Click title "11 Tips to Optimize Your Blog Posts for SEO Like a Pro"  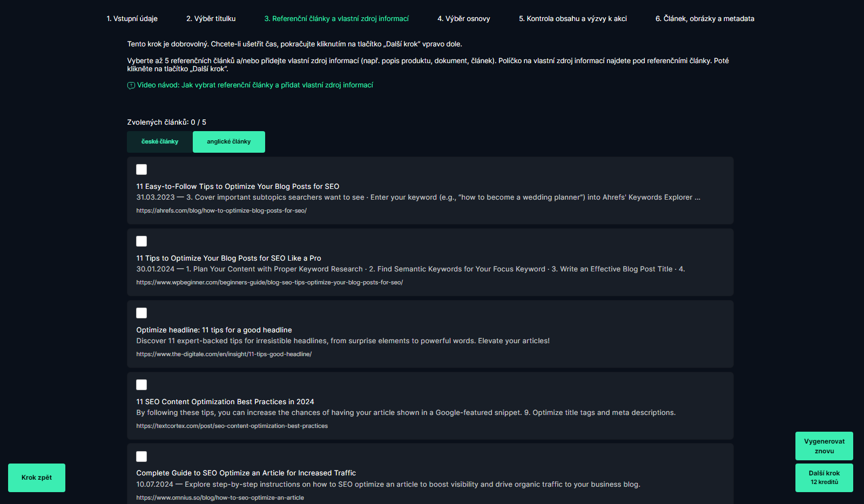pos(228,258)
